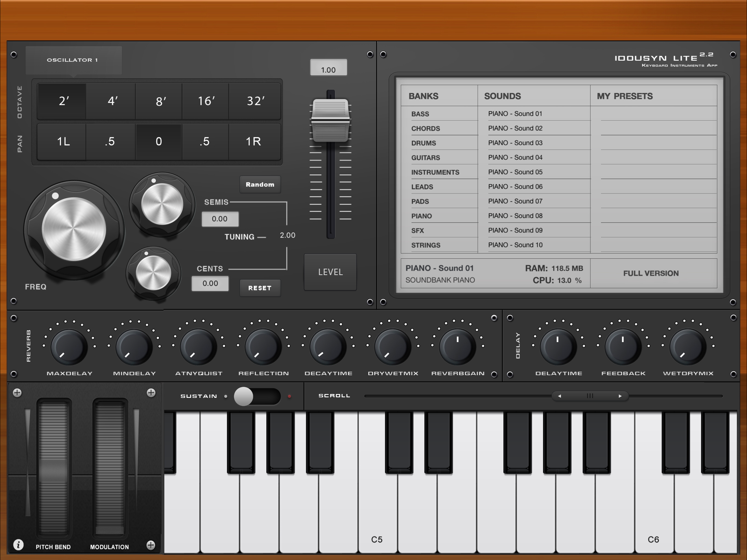Click the left scroll arrow on keyboard scroller

[x=560, y=396]
